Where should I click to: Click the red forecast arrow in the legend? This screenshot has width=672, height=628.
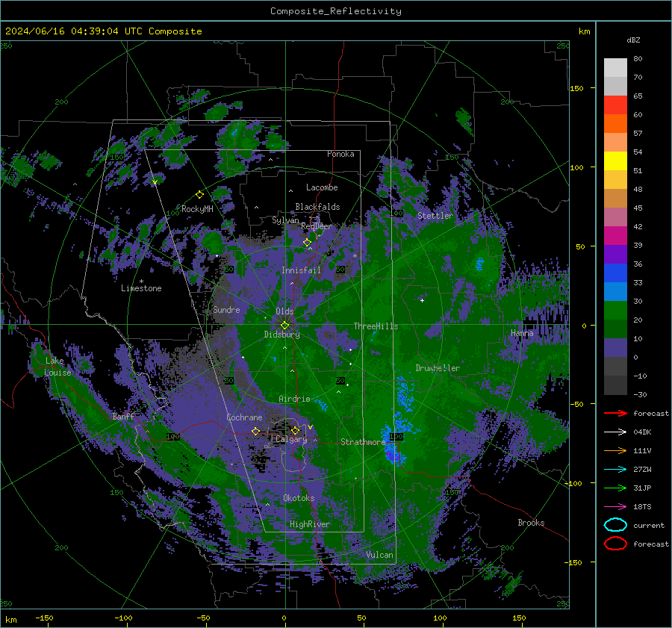point(615,413)
